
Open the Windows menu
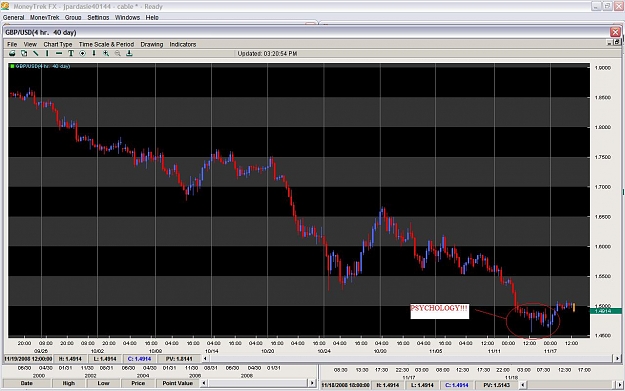tap(127, 18)
